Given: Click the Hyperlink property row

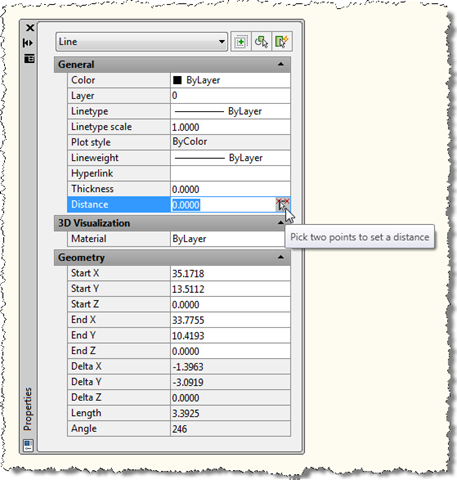Looking at the screenshot, I should coord(179,173).
